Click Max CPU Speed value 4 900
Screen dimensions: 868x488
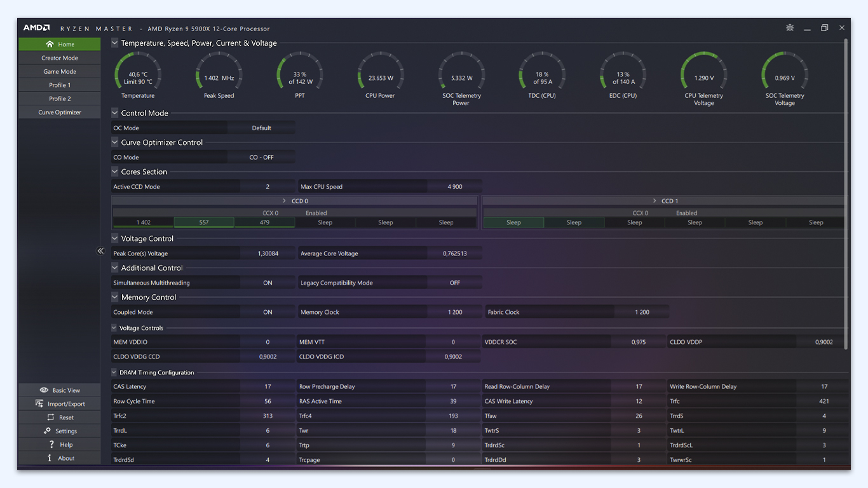pyautogui.click(x=455, y=187)
